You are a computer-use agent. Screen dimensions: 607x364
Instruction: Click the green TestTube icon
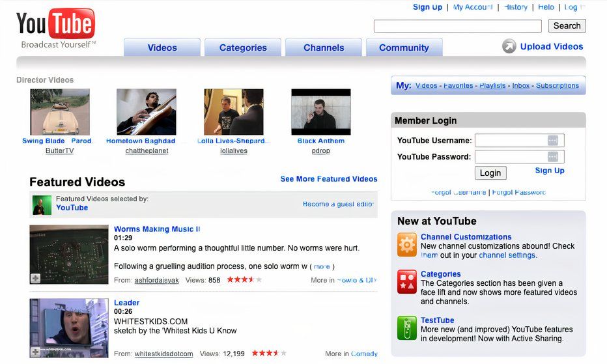407,328
